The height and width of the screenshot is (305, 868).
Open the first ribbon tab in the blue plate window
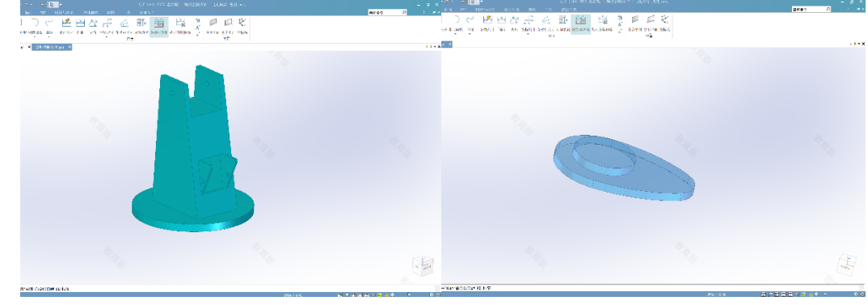coord(446,10)
